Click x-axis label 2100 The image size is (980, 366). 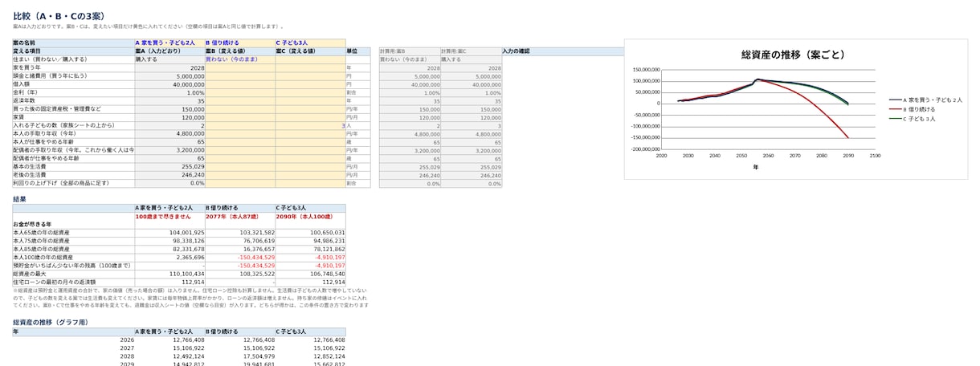[875, 156]
